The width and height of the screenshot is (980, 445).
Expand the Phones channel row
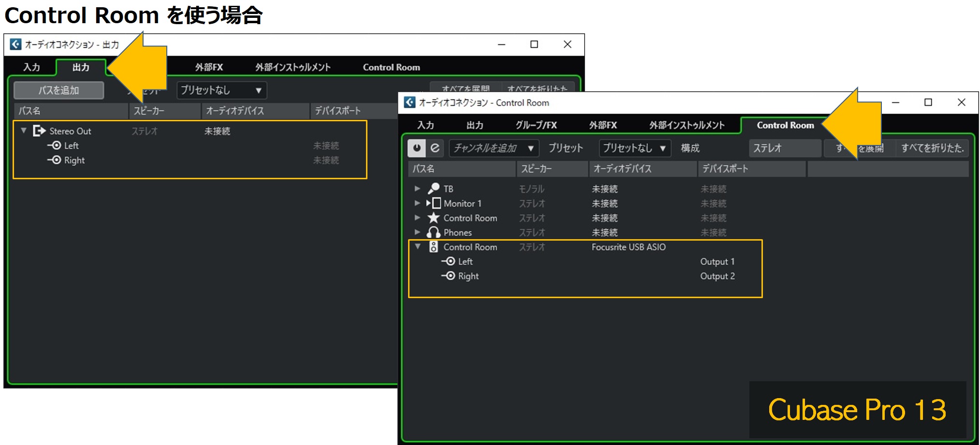tap(417, 232)
